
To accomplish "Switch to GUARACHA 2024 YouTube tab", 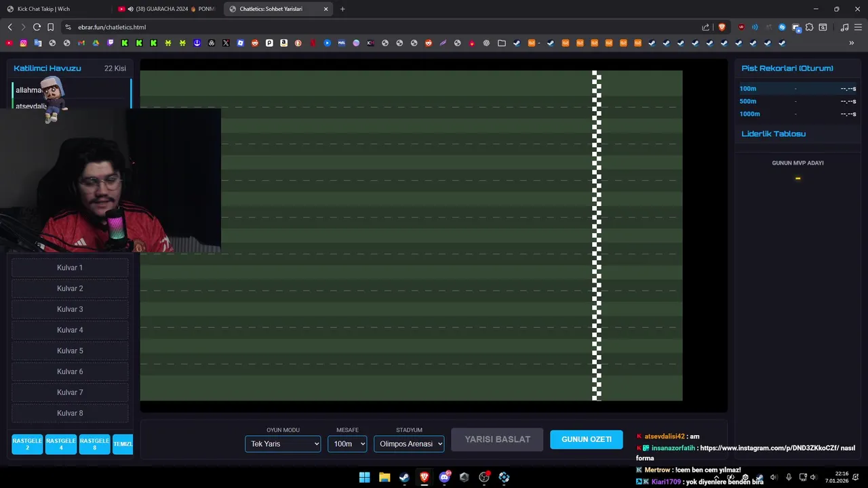I will [x=166, y=9].
